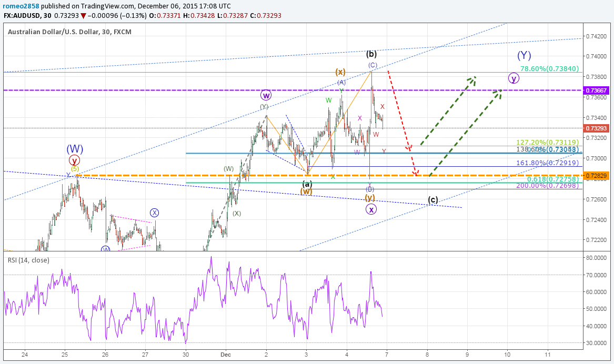Click the 11 date label on the time axis

pos(547,355)
